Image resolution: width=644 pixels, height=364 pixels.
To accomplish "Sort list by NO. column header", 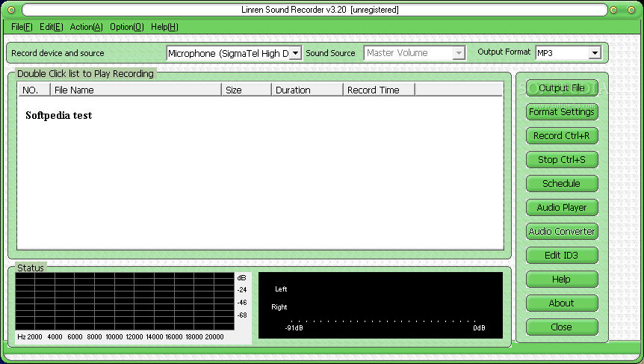I will (34, 90).
